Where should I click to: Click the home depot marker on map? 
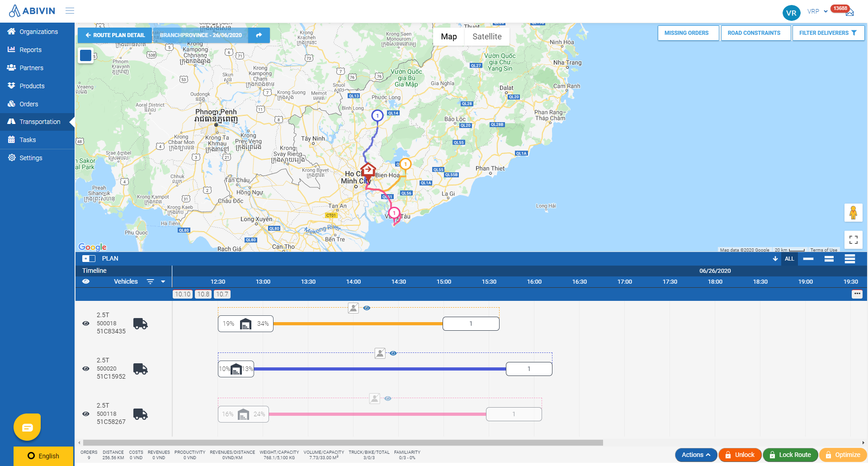tap(368, 171)
